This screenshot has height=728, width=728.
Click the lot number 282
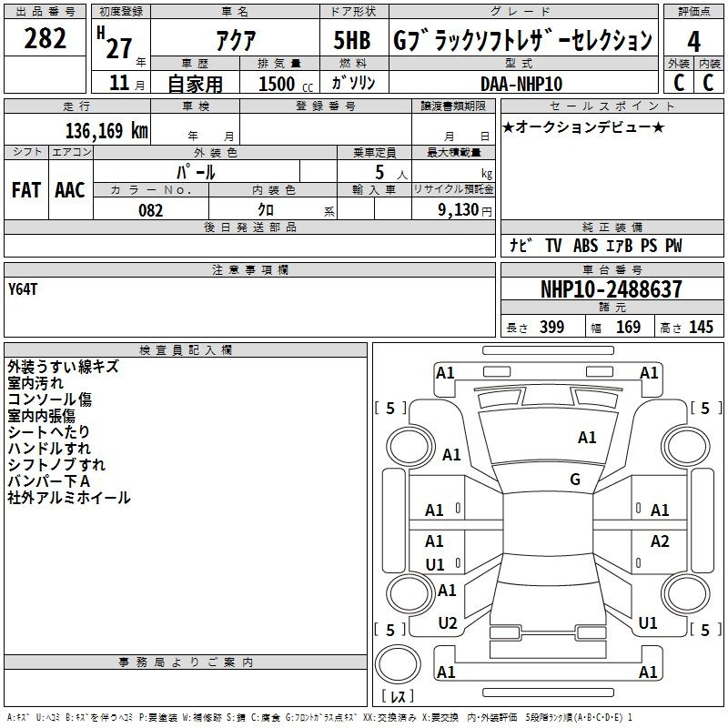(45, 38)
